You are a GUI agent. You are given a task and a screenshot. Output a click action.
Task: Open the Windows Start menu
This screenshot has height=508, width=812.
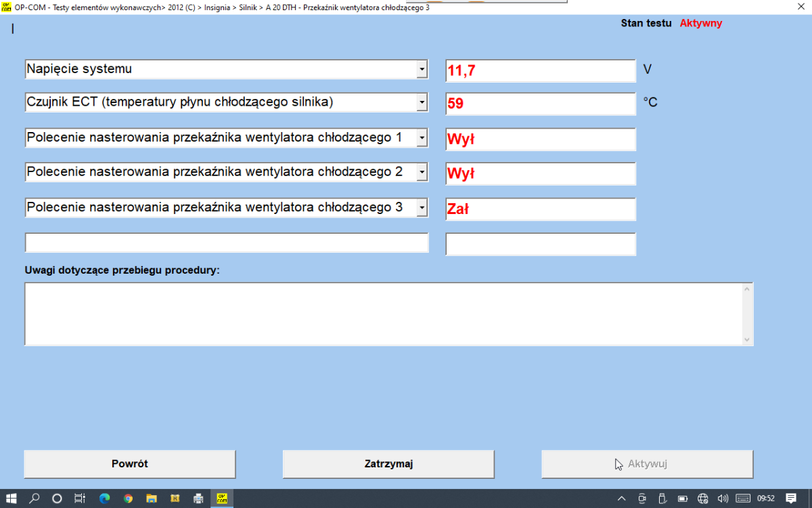(12, 499)
